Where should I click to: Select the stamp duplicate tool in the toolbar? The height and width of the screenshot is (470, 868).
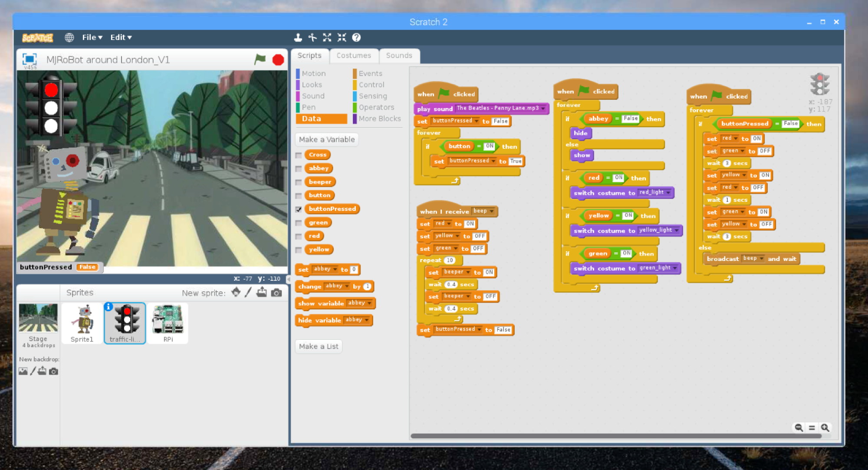click(x=298, y=38)
